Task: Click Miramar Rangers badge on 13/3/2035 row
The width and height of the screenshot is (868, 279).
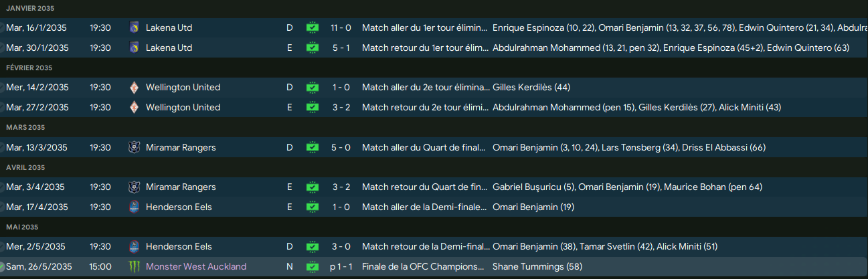Action: click(x=134, y=147)
